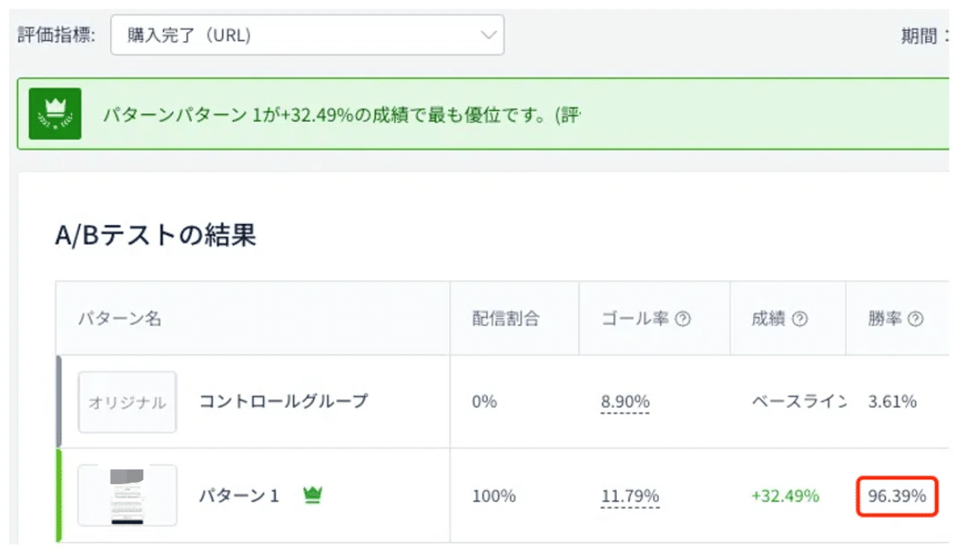Click the green crown banner icon
Screen dimensions: 967x560
[55, 114]
